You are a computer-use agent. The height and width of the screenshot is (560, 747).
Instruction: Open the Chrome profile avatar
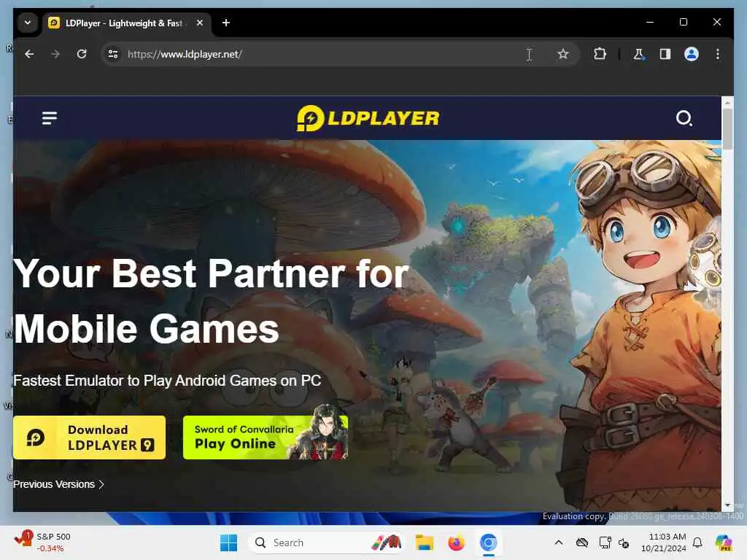tap(692, 54)
